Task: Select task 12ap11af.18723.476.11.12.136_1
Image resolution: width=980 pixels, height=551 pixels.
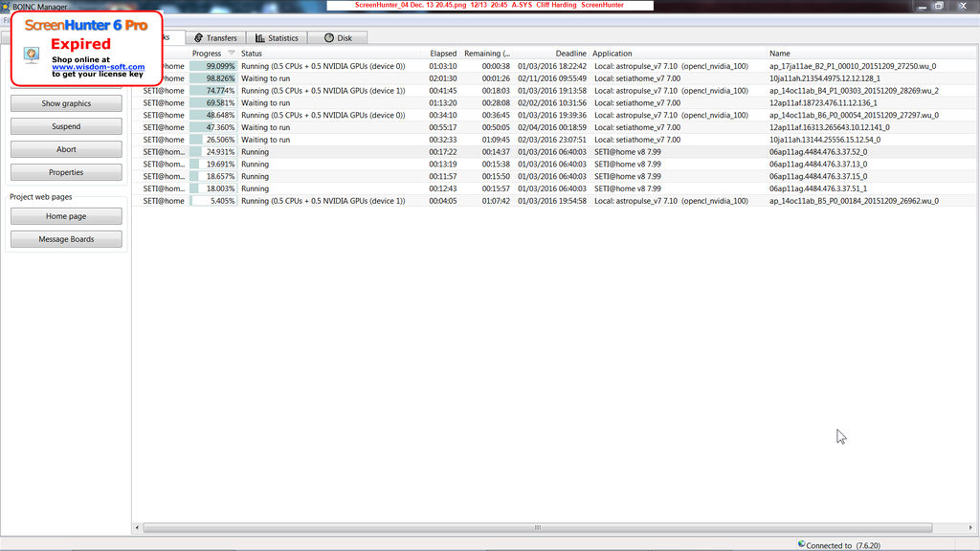Action: pyautogui.click(x=823, y=103)
